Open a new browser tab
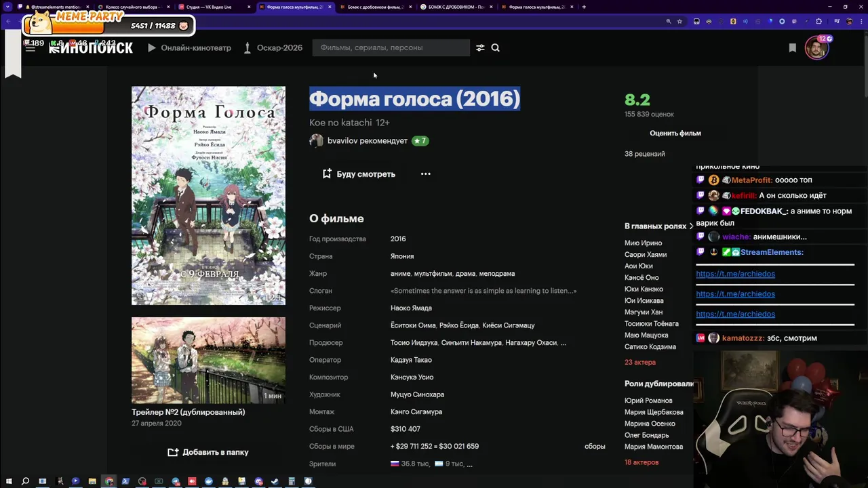The image size is (868, 488). click(x=584, y=7)
